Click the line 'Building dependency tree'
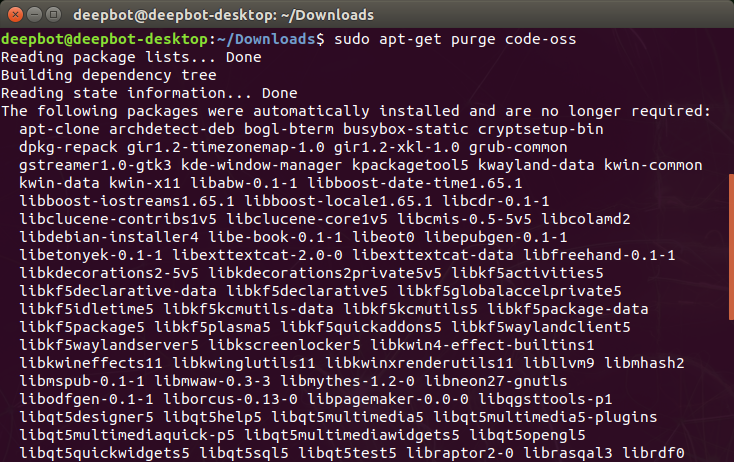This screenshot has width=734, height=462. (x=109, y=75)
